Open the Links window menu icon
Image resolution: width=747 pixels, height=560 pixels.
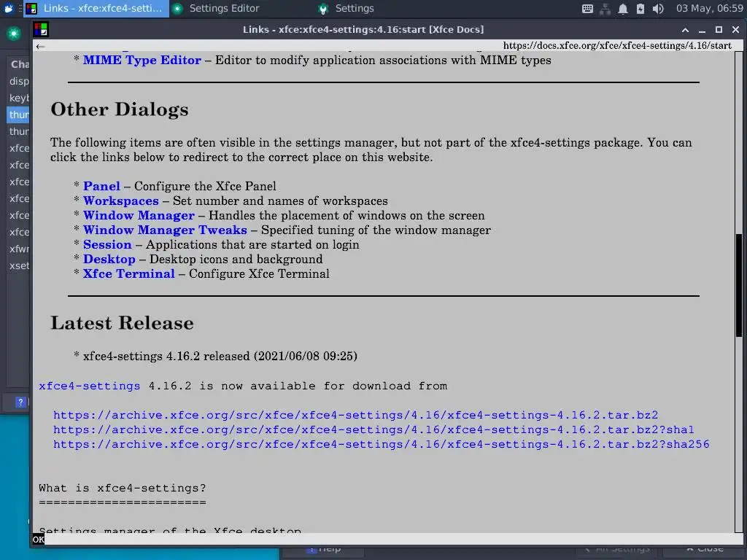pyautogui.click(x=41, y=29)
